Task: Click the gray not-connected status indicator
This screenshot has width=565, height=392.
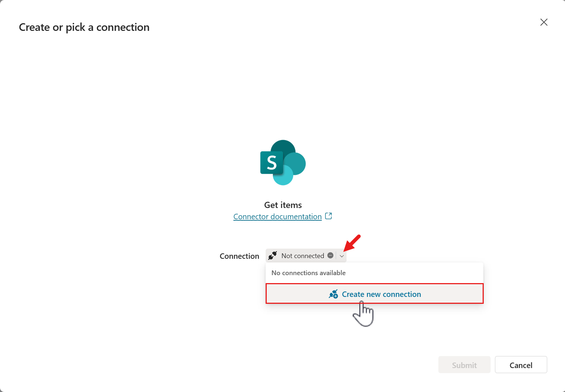Action: [x=330, y=256]
